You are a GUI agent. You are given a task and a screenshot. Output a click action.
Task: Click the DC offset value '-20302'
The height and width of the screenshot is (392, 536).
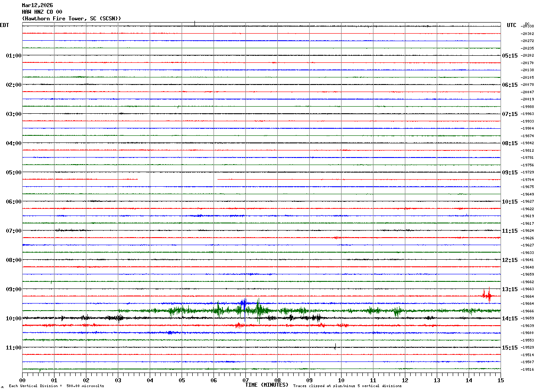pyautogui.click(x=528, y=34)
